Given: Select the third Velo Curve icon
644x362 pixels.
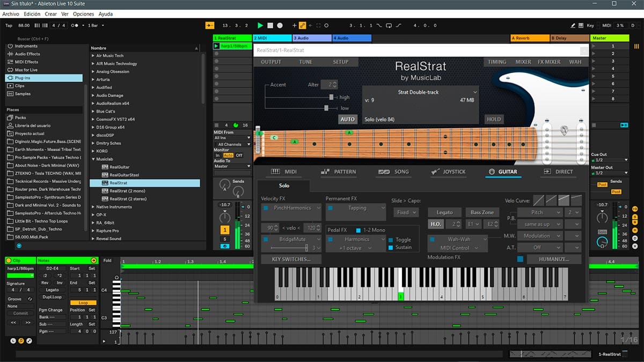Looking at the screenshot, I should point(564,200).
